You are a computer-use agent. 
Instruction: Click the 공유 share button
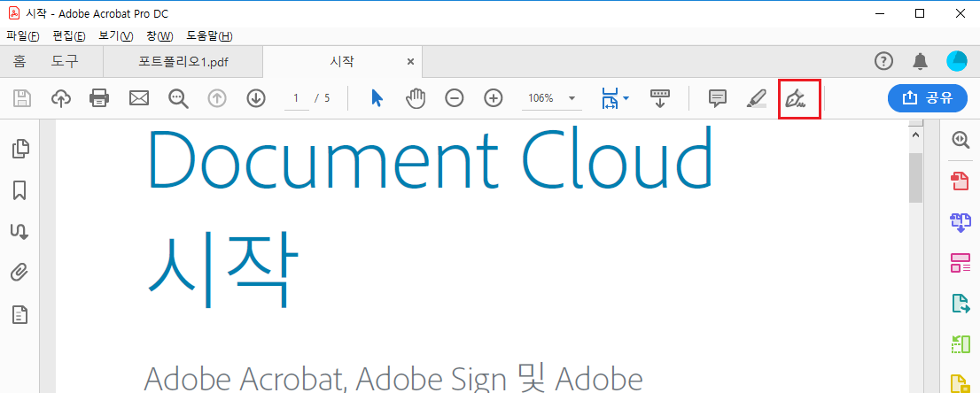click(928, 98)
